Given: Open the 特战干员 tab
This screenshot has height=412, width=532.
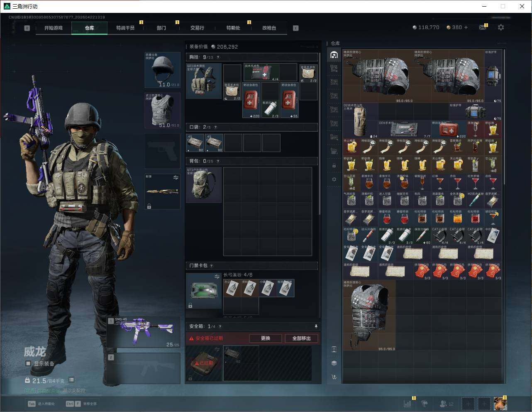Looking at the screenshot, I should [125, 28].
